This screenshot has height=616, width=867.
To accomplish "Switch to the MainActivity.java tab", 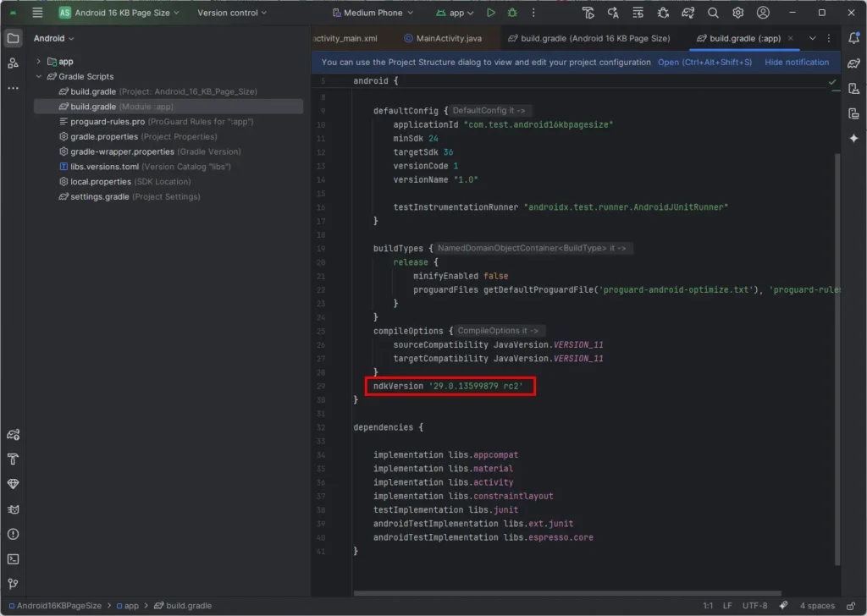I will pos(443,38).
